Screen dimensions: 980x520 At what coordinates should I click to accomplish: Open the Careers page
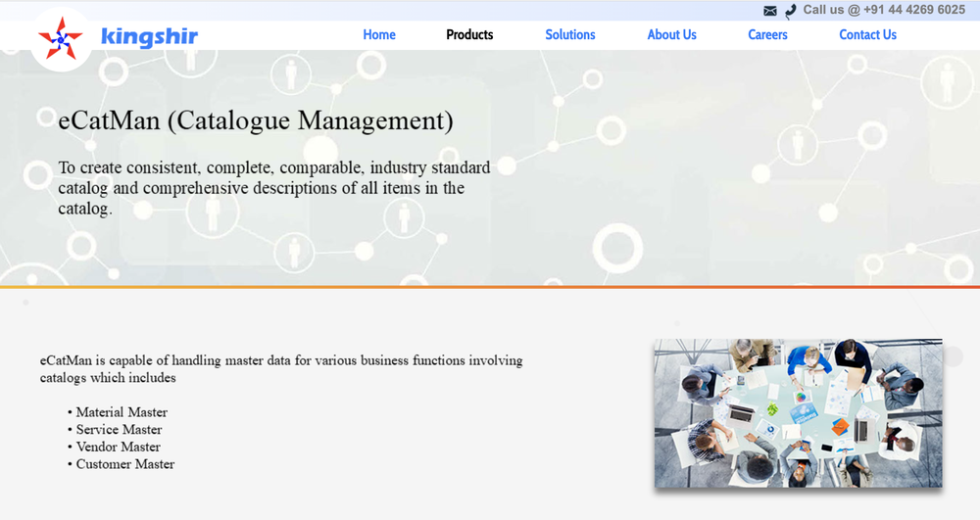click(x=767, y=35)
